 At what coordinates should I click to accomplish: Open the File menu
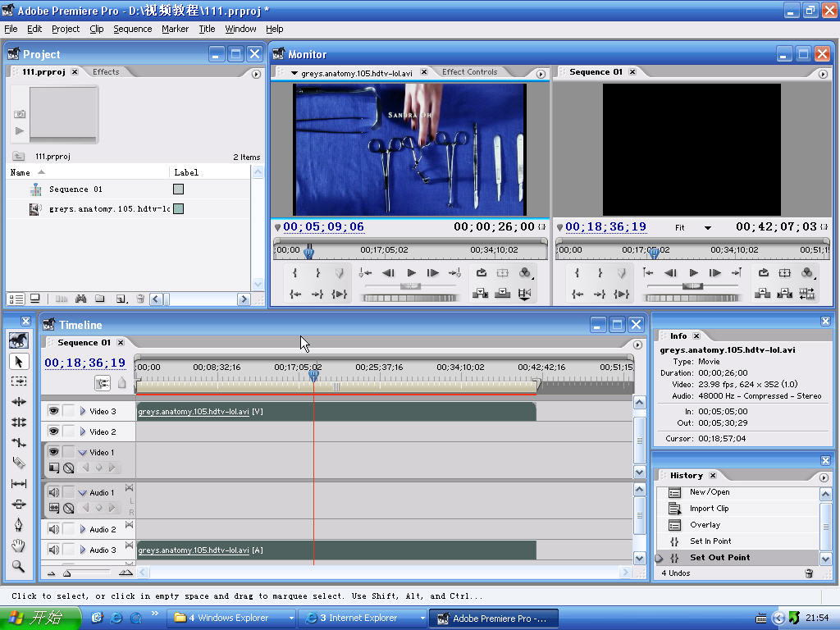point(11,29)
